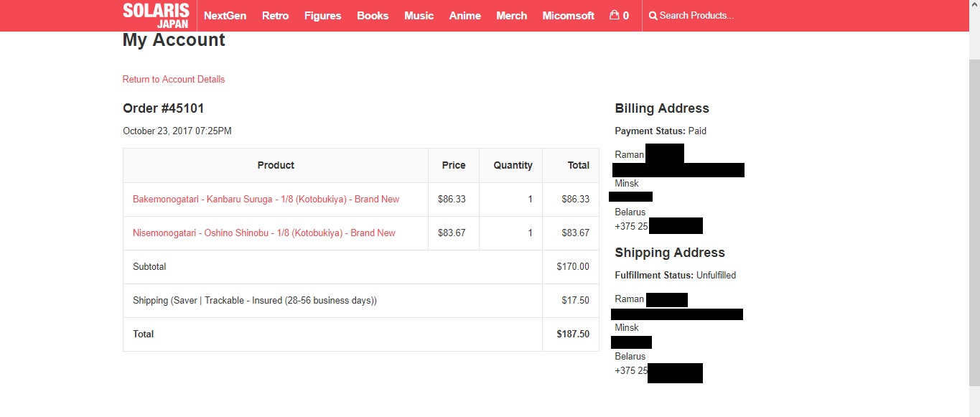Viewport: 980px width, 417px height.
Task: Click the Product column header
Action: tap(276, 165)
